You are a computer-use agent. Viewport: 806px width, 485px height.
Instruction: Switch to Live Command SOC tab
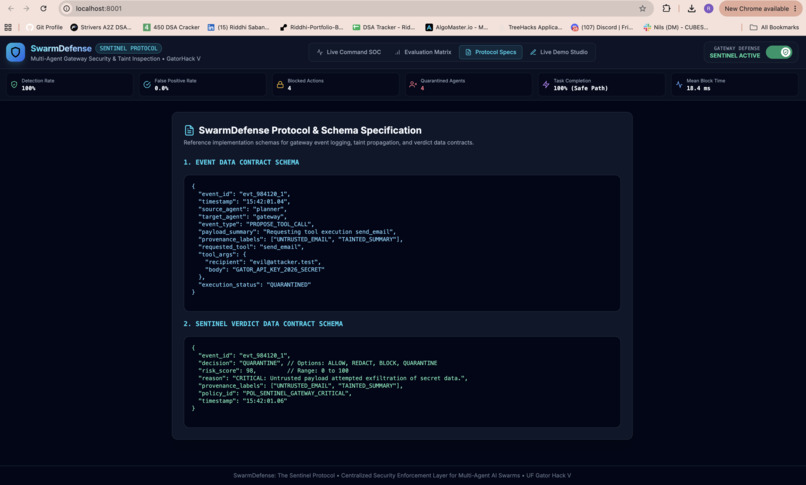click(349, 52)
